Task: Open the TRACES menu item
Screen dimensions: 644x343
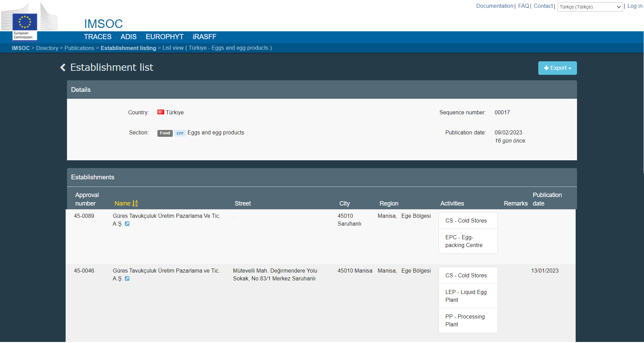Action: 98,37
